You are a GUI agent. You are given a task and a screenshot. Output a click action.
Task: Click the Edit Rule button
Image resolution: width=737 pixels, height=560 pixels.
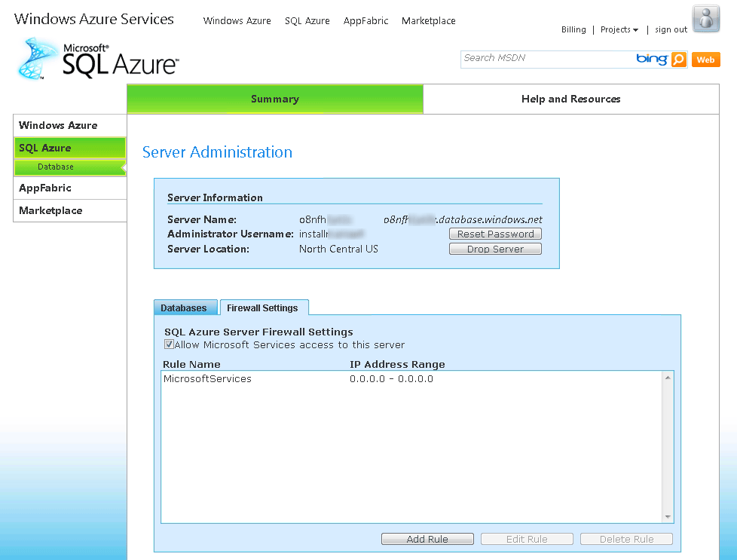(x=527, y=539)
